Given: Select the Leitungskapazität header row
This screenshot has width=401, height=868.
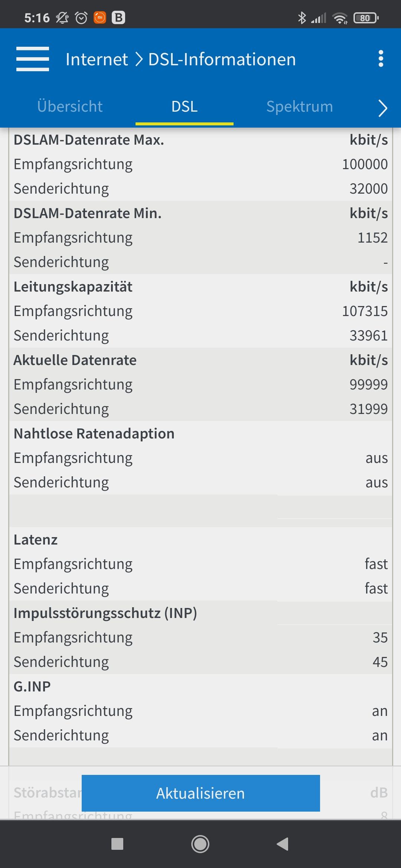Looking at the screenshot, I should (201, 287).
